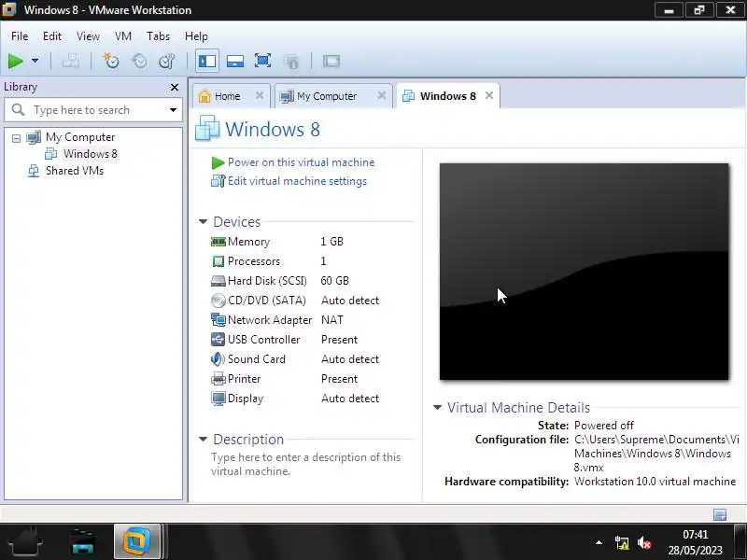
Task: Click the Unity mode toolbar icon
Action: click(291, 61)
